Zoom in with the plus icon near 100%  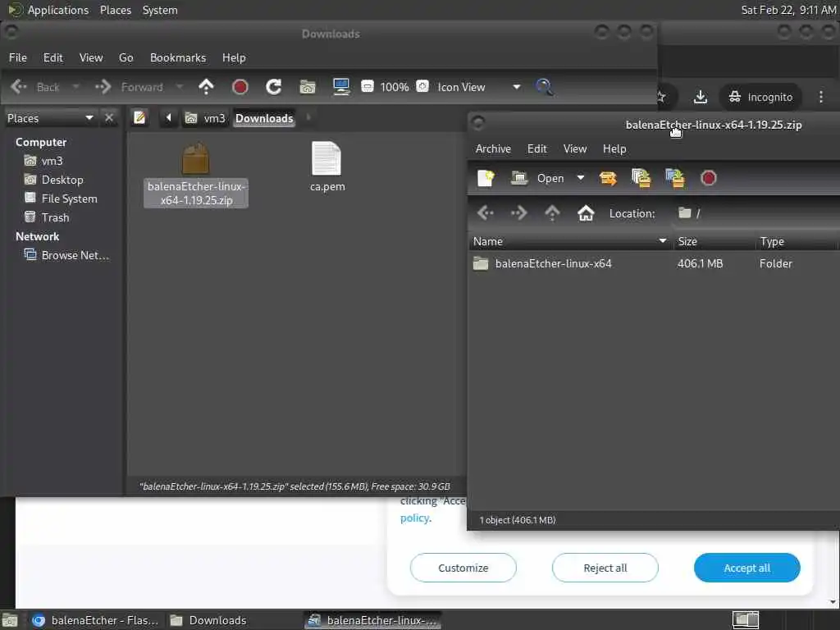coord(422,86)
